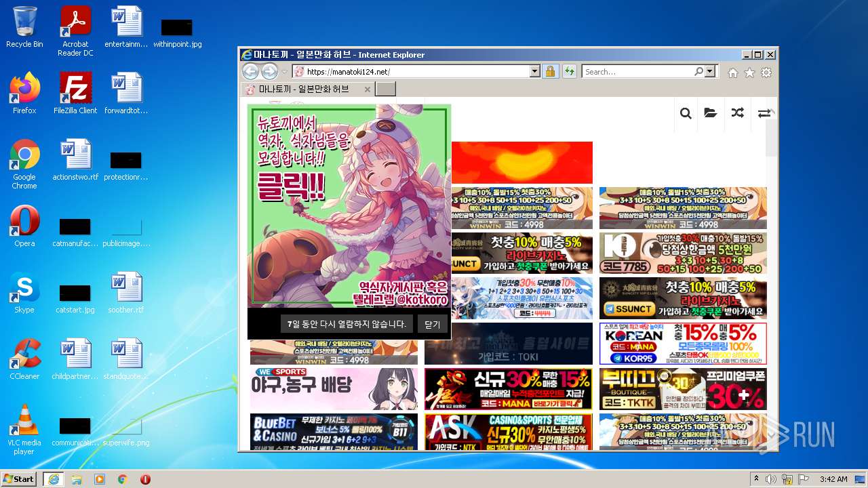The image size is (868, 488).
Task: Click '7일 동안 다시 열람하지 않습니다' button
Action: pos(347,324)
